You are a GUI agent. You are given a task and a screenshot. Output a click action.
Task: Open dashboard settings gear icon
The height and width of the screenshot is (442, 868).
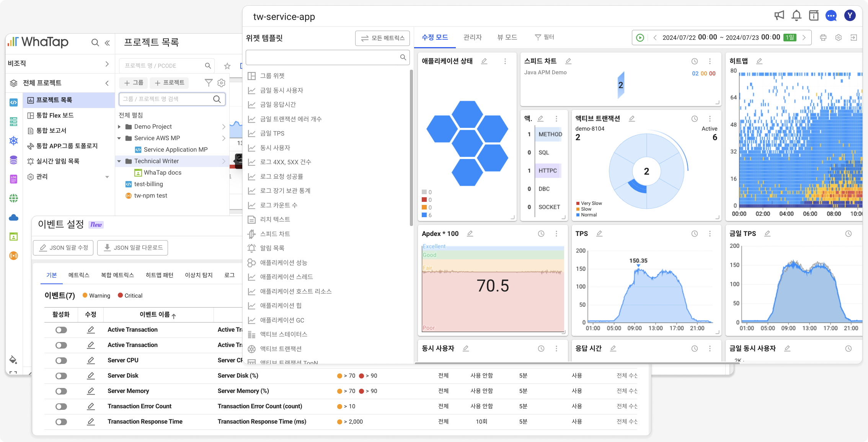pos(839,38)
